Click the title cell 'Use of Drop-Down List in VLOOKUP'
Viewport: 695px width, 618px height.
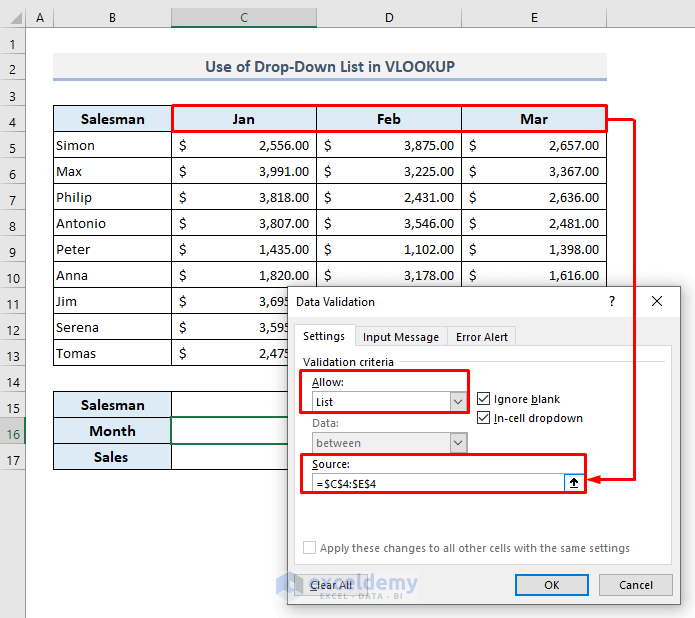[330, 66]
